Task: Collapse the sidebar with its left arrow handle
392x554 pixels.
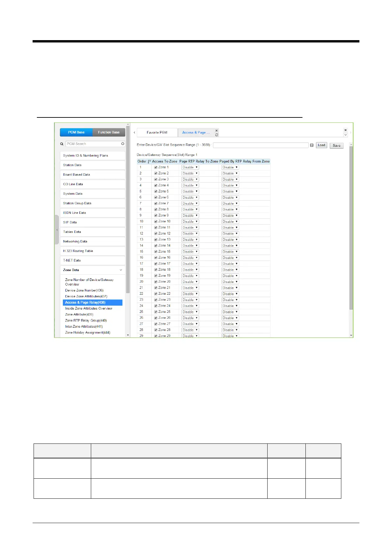Action: coord(57,230)
